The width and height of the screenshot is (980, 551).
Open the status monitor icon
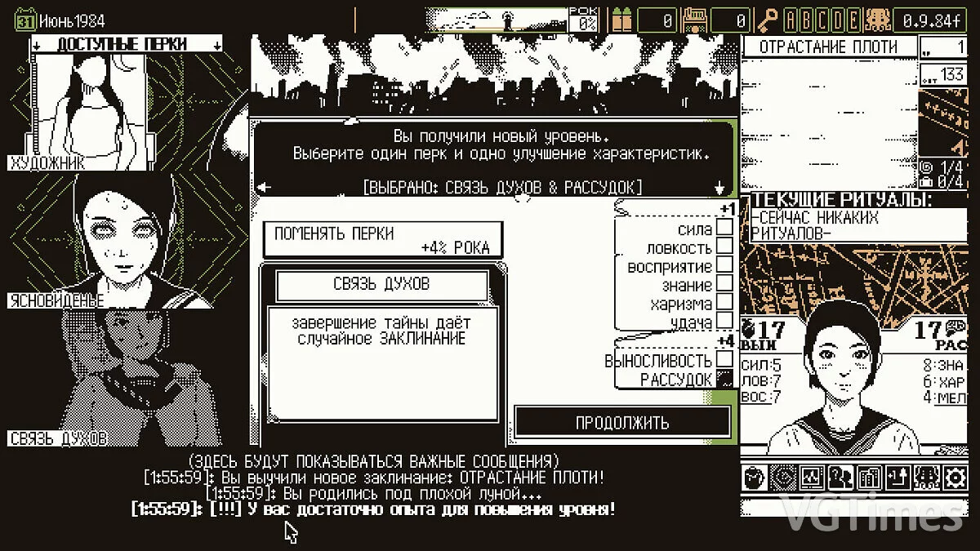click(813, 477)
